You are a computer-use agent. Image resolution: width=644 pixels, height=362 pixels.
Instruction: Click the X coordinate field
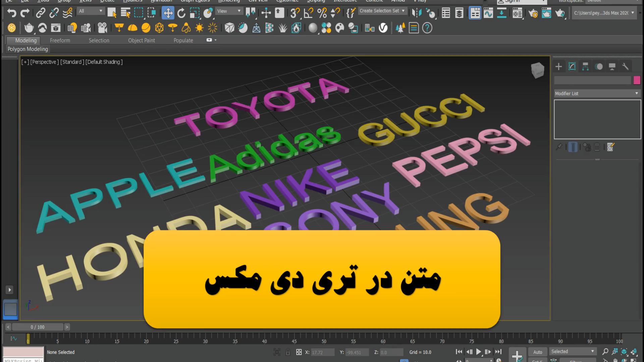(x=323, y=352)
